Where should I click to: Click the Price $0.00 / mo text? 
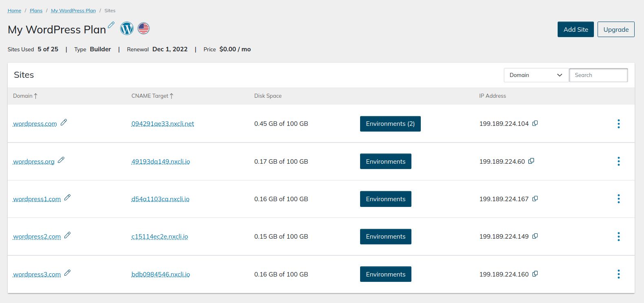[x=227, y=49]
